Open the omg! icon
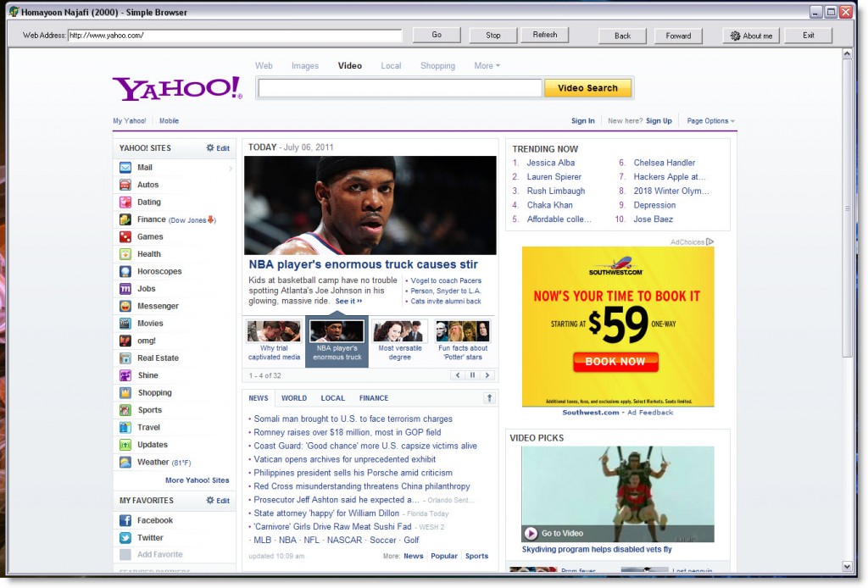868x588 pixels. (x=125, y=341)
